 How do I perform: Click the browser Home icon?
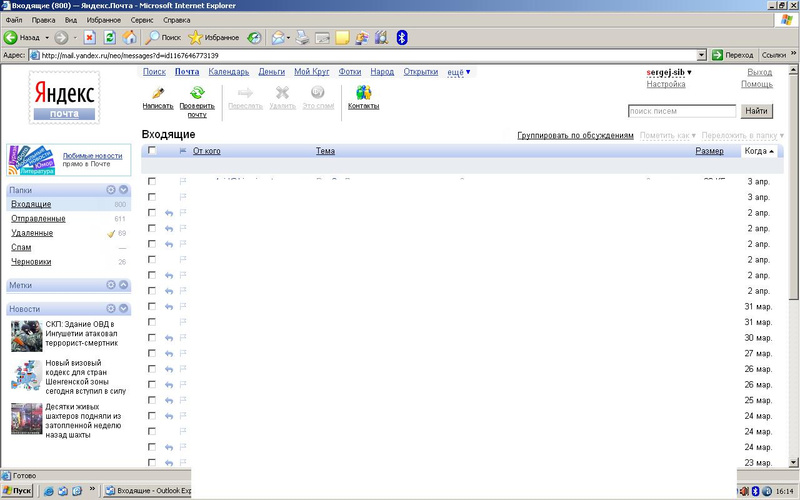coord(129,38)
